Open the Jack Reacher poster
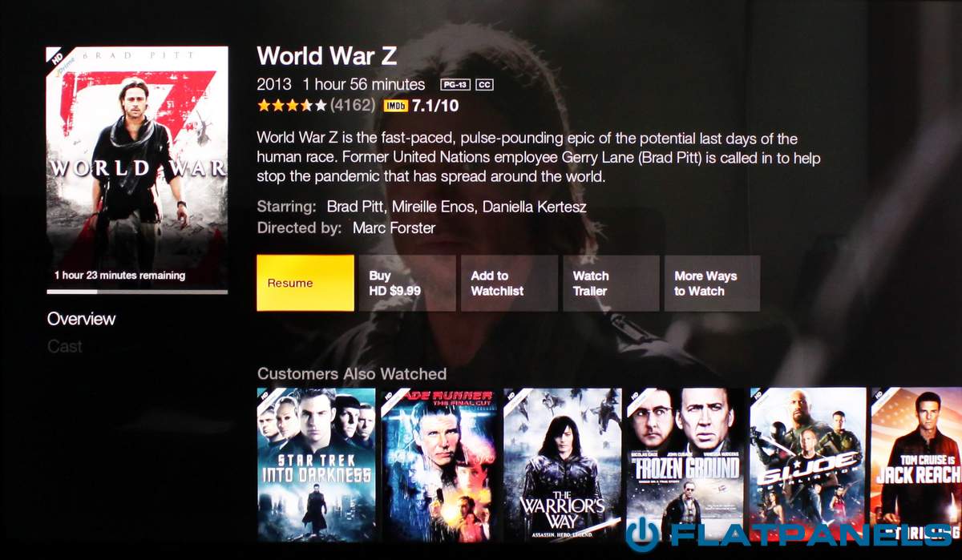 (x=916, y=465)
